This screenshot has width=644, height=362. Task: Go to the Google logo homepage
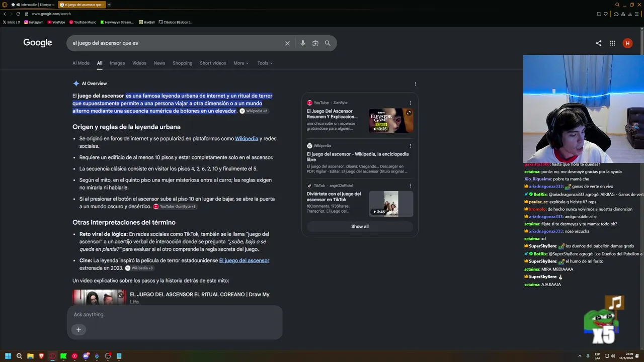38,43
